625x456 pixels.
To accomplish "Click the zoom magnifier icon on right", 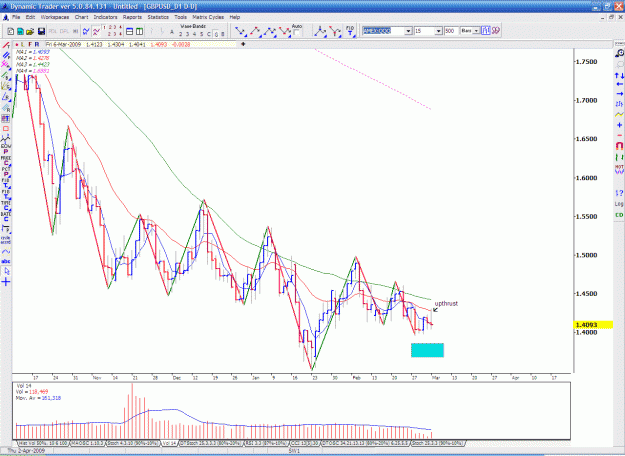I will tap(619, 53).
